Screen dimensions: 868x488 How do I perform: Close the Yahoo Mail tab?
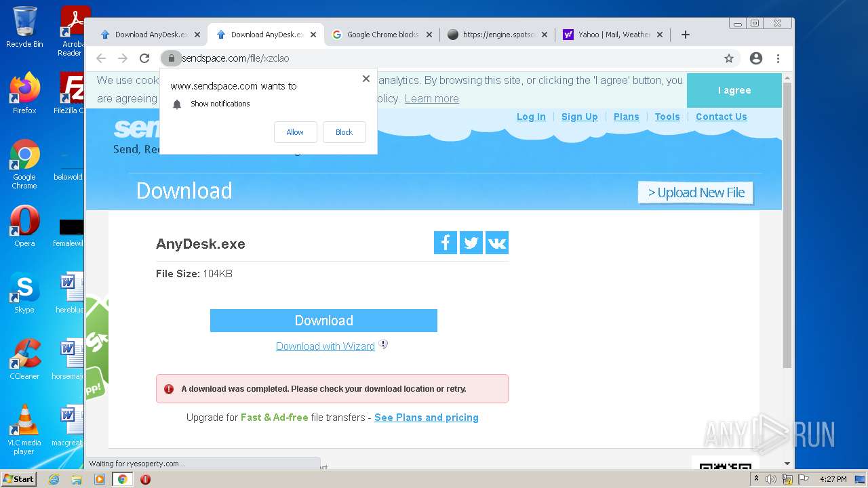tap(659, 35)
